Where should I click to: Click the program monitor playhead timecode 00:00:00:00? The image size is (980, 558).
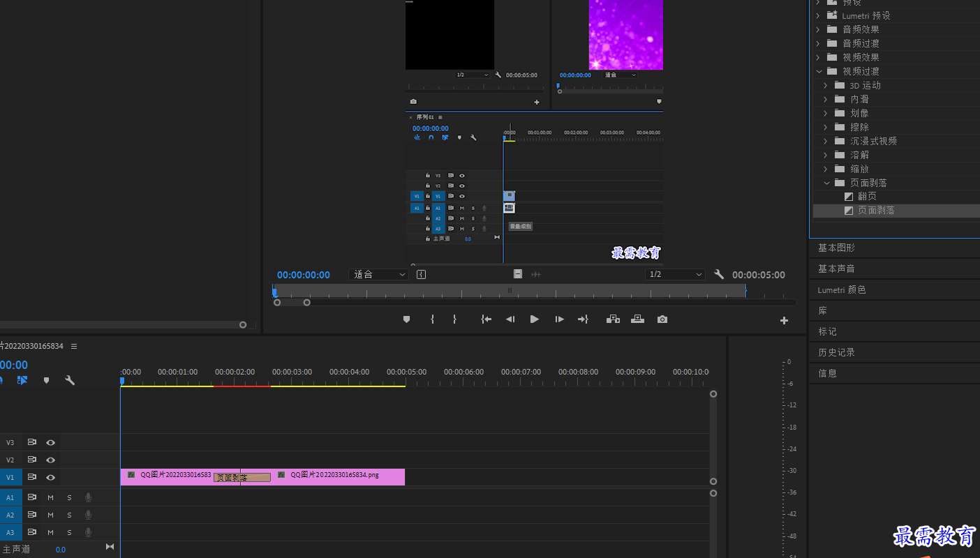[304, 275]
